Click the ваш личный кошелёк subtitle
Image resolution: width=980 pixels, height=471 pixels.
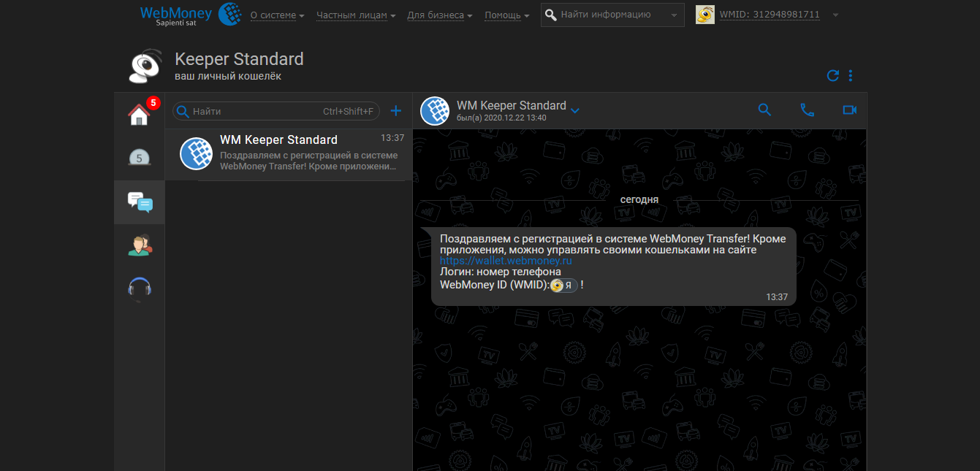tap(228, 76)
